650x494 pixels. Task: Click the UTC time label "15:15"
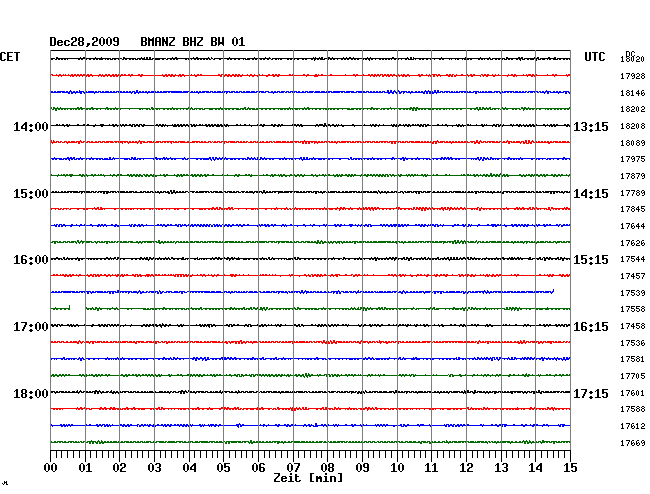pyautogui.click(x=591, y=260)
